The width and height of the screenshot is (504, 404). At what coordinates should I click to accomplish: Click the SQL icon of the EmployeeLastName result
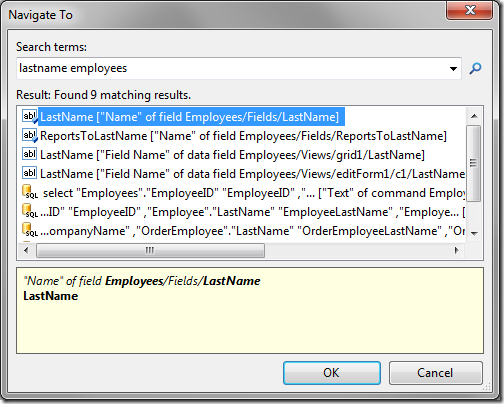pos(30,211)
